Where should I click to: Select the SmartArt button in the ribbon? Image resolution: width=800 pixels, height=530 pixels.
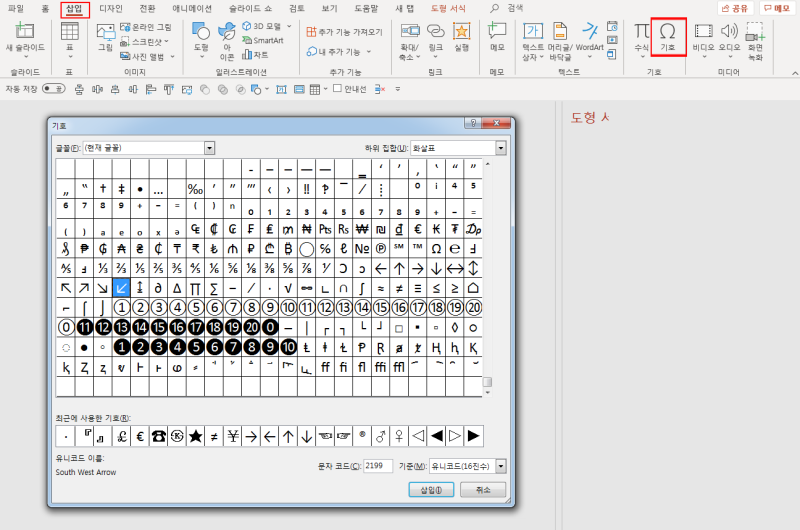point(265,40)
